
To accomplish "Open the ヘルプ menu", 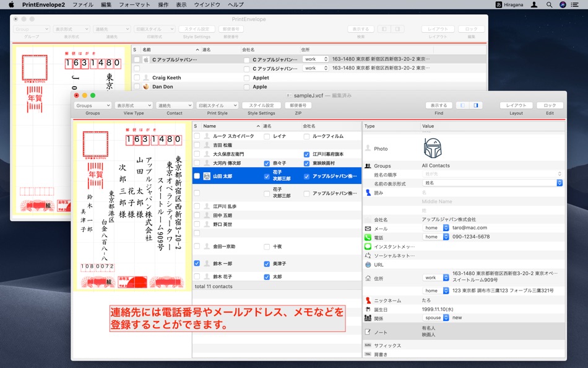I will point(235,4).
